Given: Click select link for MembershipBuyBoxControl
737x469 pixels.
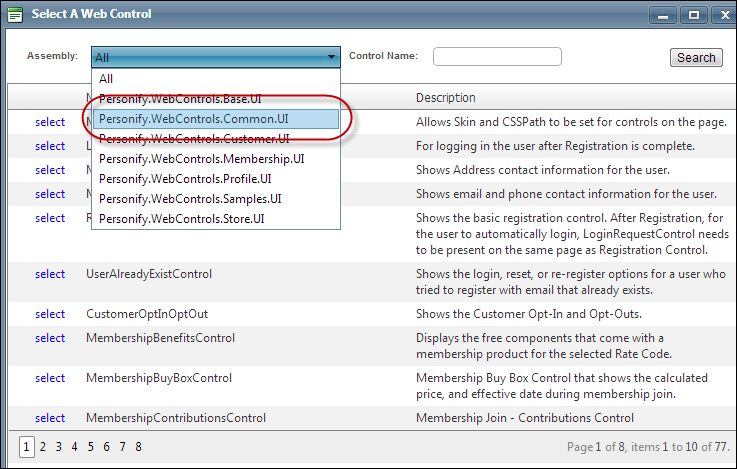Looking at the screenshot, I should 50,378.
